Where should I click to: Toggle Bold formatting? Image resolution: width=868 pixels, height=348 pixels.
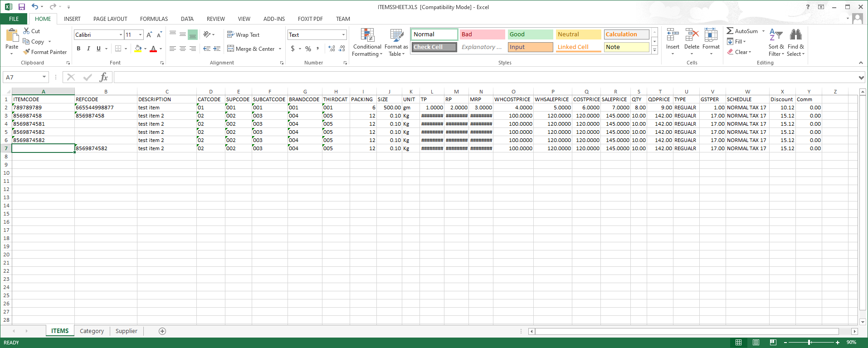(x=78, y=49)
